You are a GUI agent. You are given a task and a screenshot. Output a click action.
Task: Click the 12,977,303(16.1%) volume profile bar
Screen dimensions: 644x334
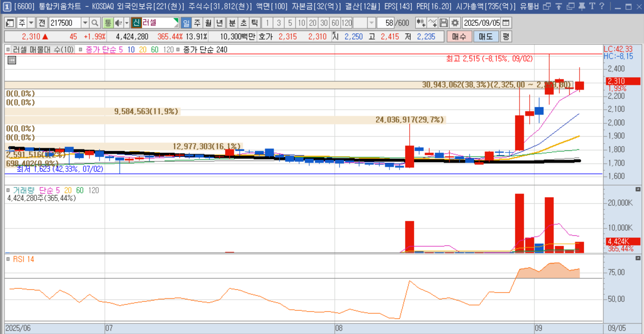click(124, 146)
